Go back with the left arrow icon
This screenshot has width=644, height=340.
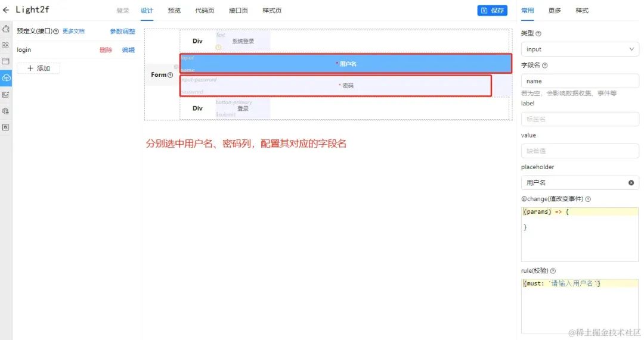pos(6,10)
